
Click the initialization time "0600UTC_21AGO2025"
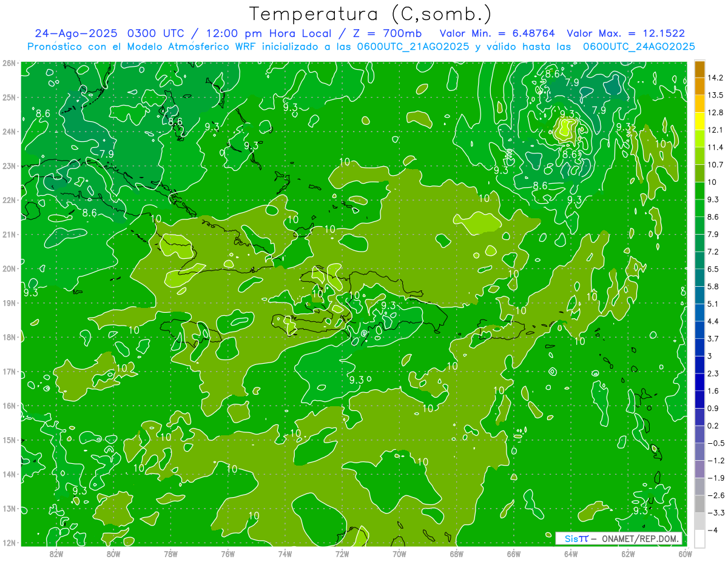tap(413, 47)
